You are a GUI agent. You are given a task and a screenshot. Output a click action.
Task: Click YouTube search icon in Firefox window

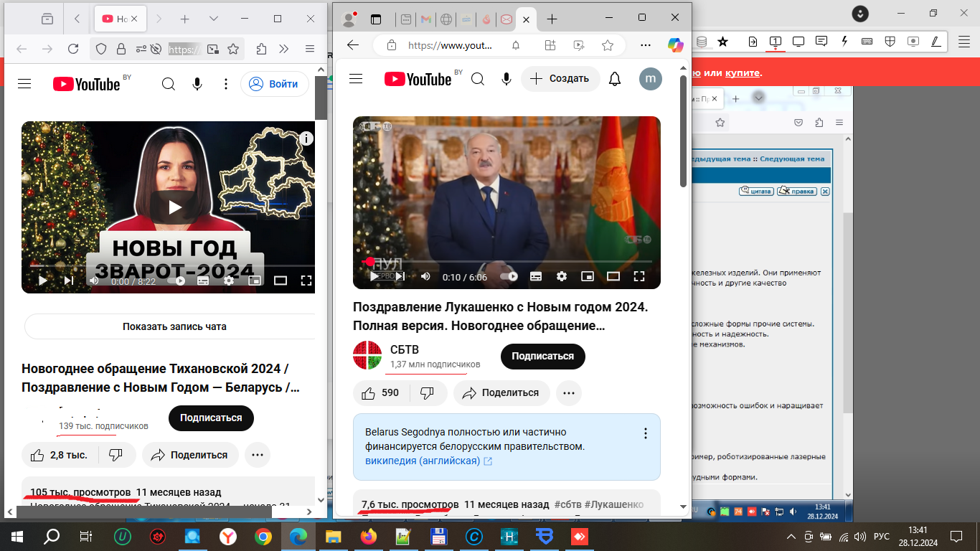pos(169,84)
